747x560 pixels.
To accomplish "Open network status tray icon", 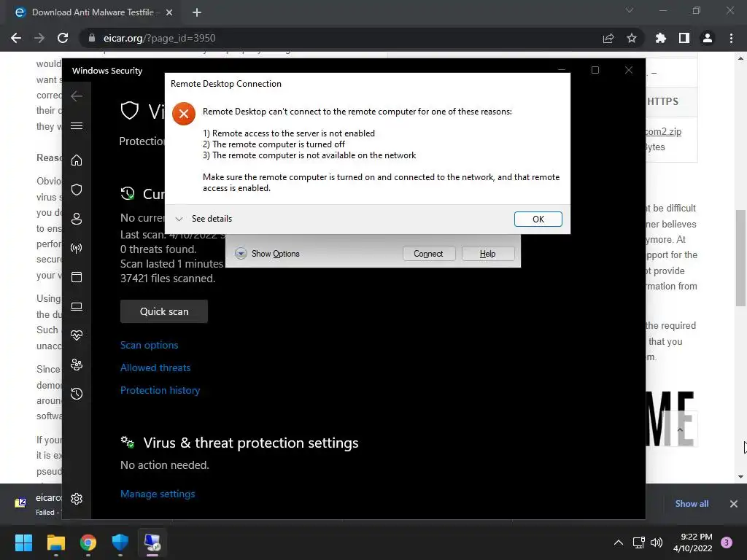I will pos(639,542).
